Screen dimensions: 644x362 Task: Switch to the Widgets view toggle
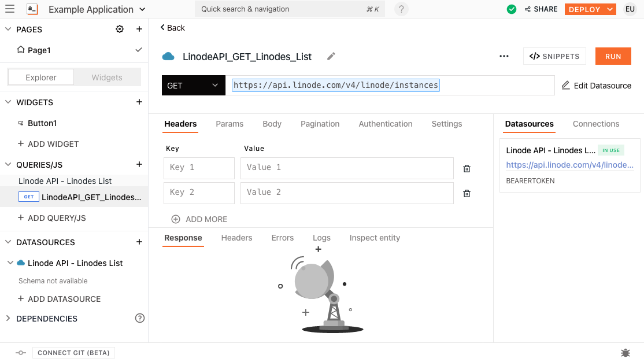(x=107, y=77)
